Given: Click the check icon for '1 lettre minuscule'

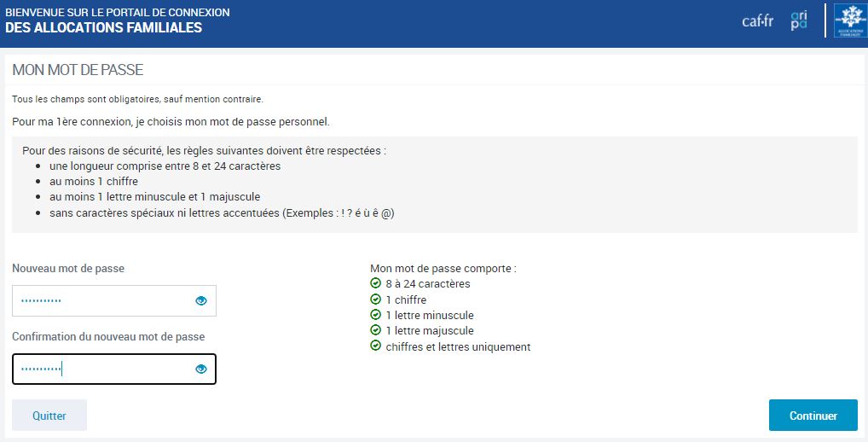Looking at the screenshot, I should tap(375, 315).
